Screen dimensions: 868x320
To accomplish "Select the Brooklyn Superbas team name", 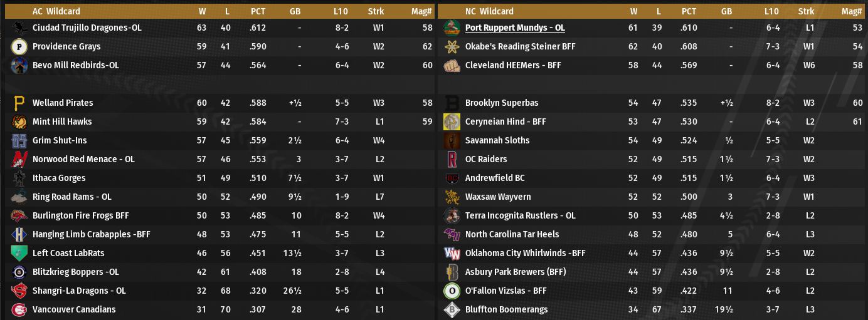I will click(x=502, y=103).
